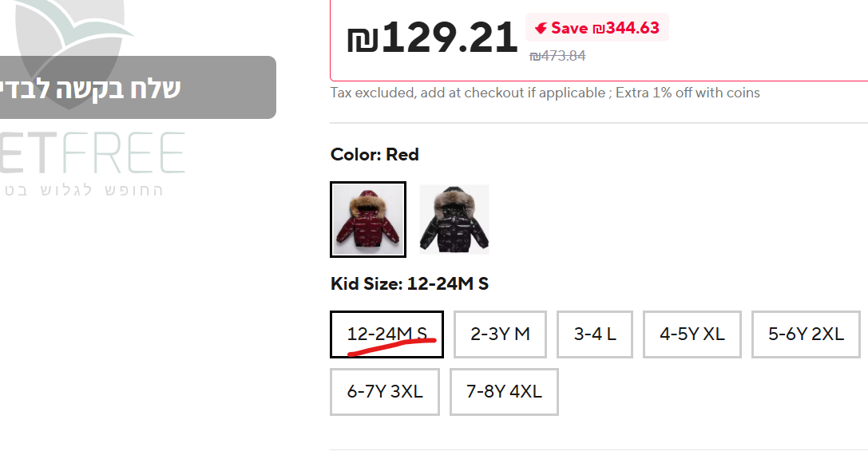Viewport: 868px width, 463px height.
Task: Select the 7-8Y 4XL size option
Action: coord(504,392)
